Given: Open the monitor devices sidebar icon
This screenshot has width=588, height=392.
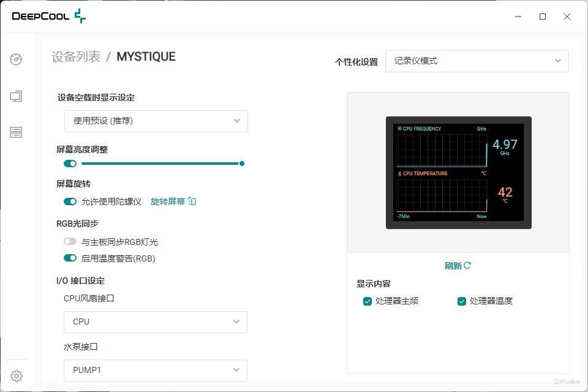Looking at the screenshot, I should (16, 96).
